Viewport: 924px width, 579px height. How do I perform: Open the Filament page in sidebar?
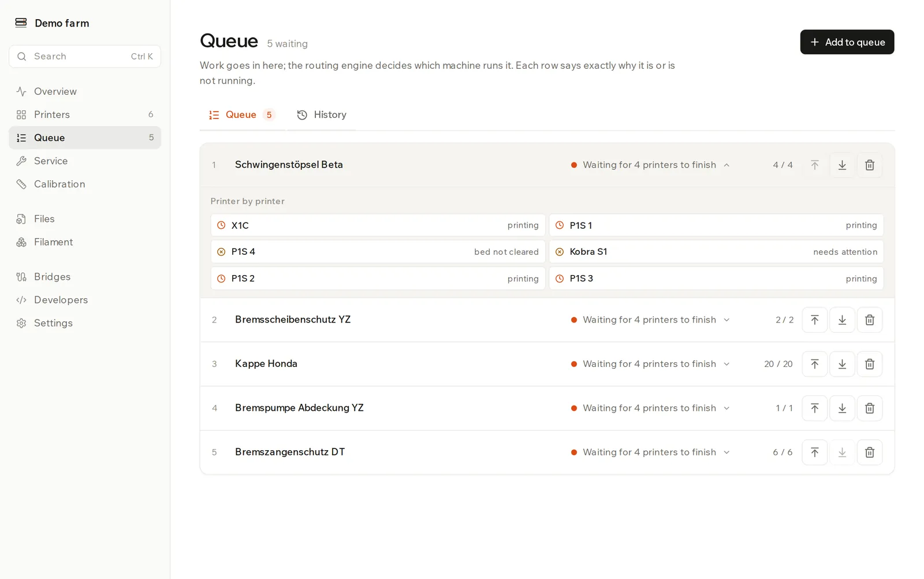85,242
